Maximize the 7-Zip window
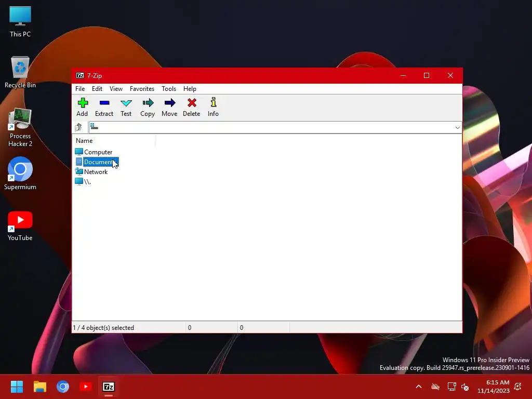532x399 pixels. click(427, 76)
